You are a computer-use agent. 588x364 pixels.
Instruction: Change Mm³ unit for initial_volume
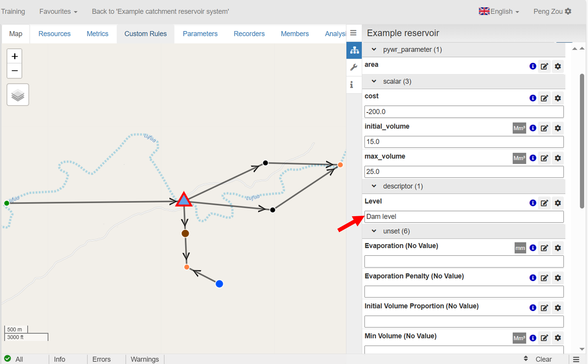click(x=519, y=128)
